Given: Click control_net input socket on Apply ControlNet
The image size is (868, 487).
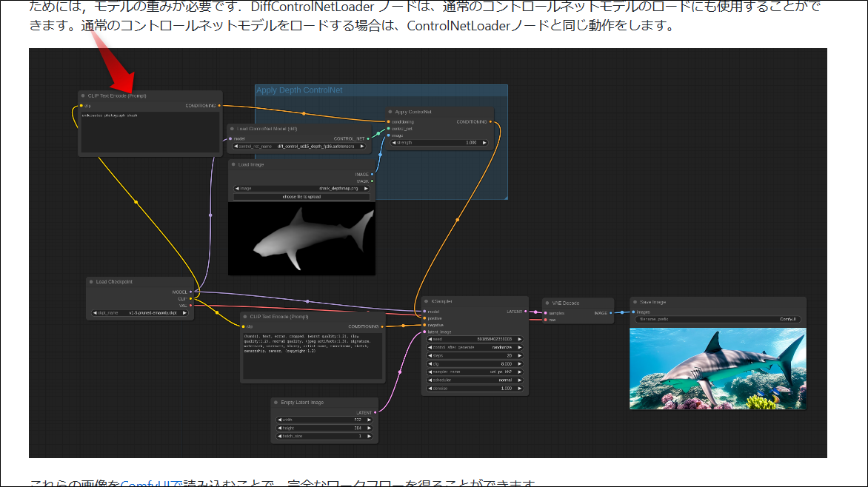Looking at the screenshot, I should [389, 128].
